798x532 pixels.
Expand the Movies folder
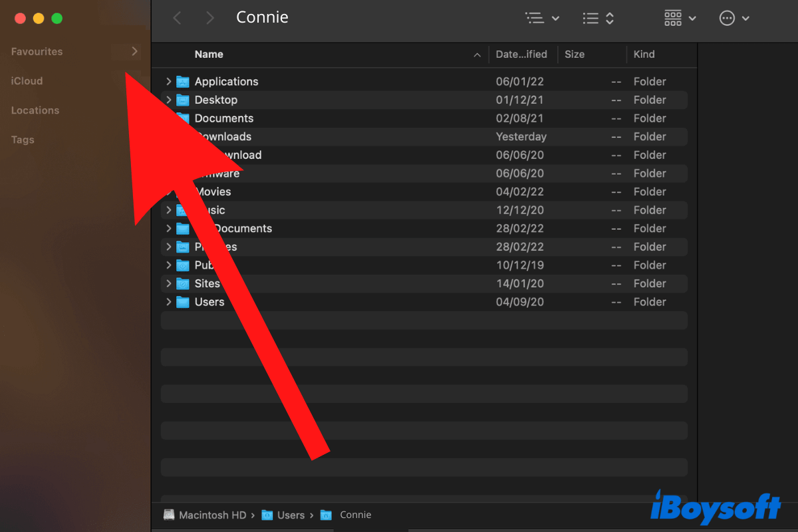pos(168,192)
